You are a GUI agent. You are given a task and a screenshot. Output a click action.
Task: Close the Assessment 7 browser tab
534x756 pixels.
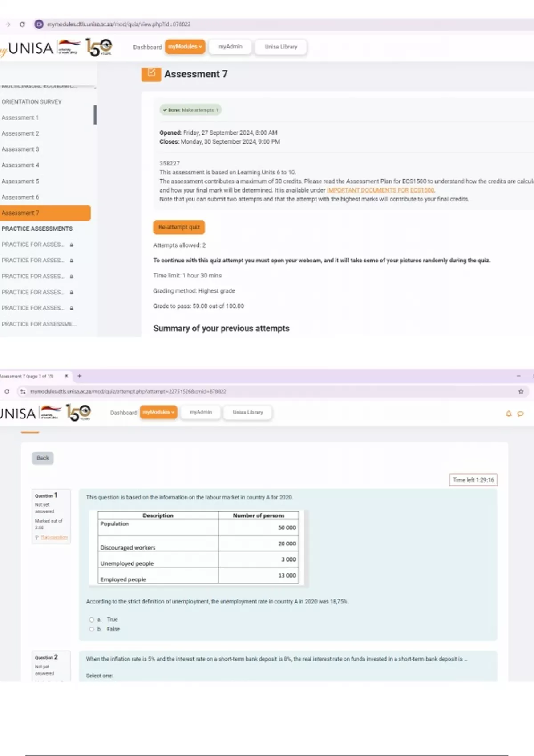coord(66,376)
